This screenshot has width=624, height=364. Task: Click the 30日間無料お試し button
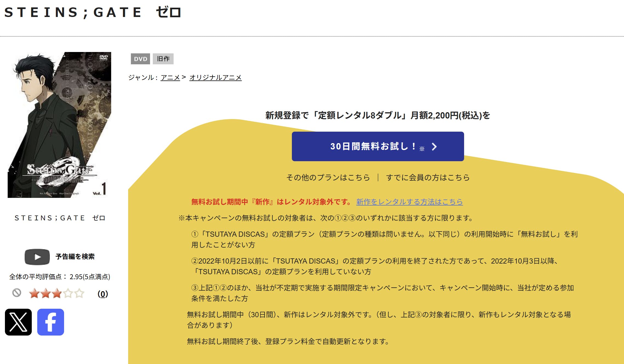tap(378, 146)
